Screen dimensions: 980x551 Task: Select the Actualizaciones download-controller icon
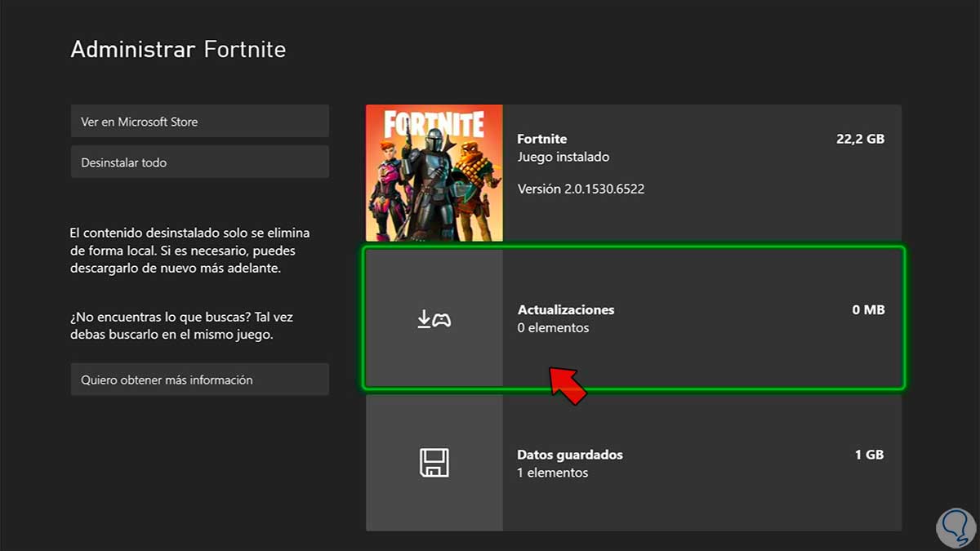pyautogui.click(x=434, y=319)
